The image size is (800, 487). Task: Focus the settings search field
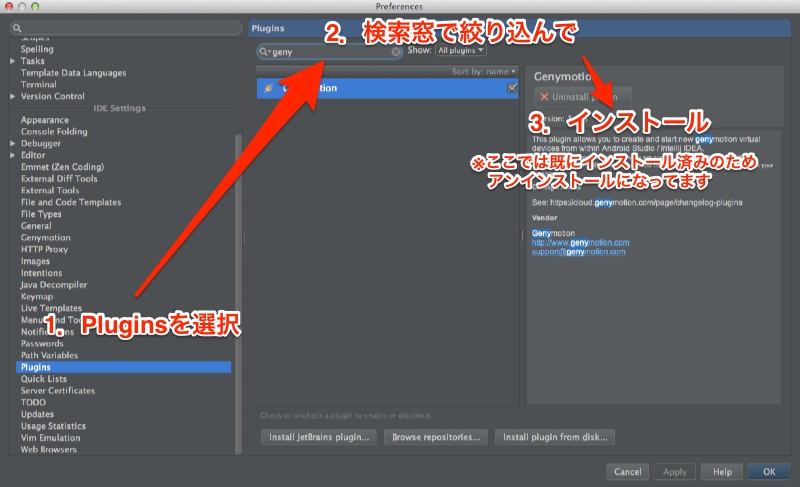coord(126,28)
